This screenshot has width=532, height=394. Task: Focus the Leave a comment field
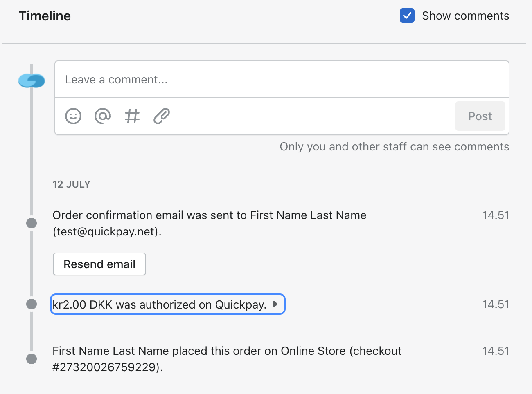pyautogui.click(x=282, y=80)
